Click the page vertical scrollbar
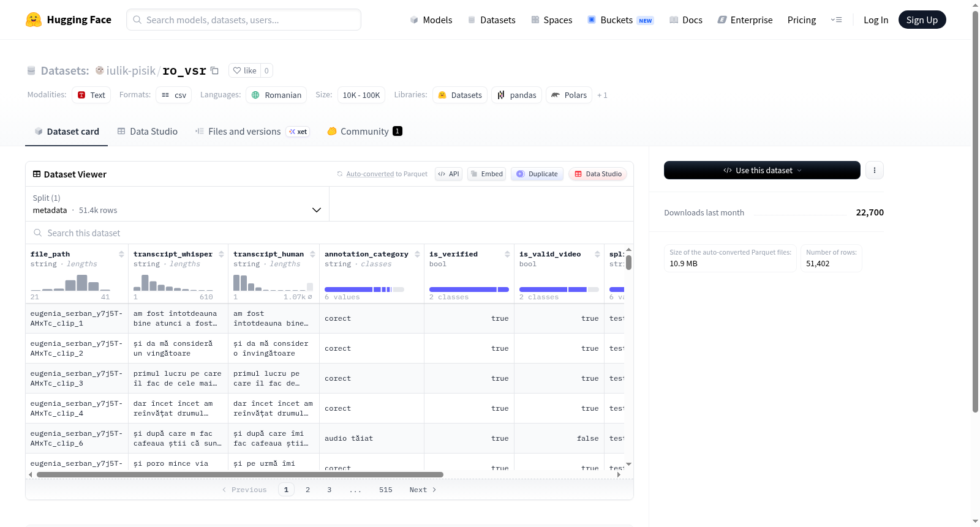 point(976,211)
